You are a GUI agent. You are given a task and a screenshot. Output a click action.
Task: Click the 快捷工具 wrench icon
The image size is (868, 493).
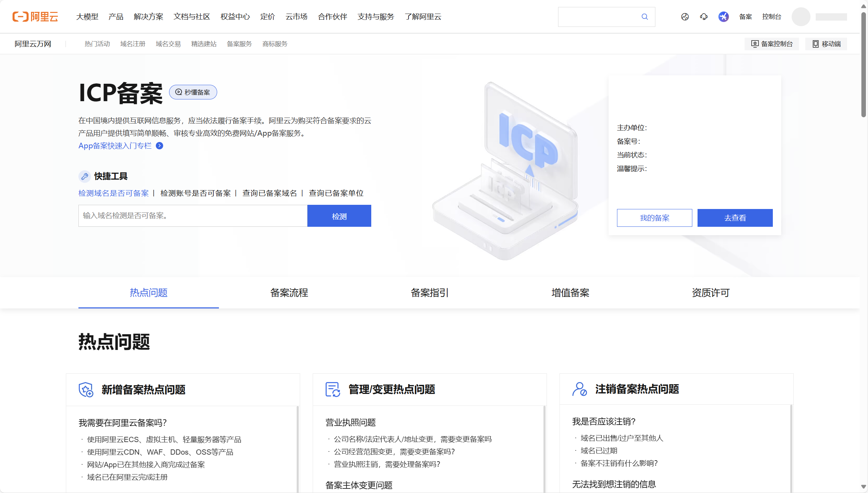[84, 176]
